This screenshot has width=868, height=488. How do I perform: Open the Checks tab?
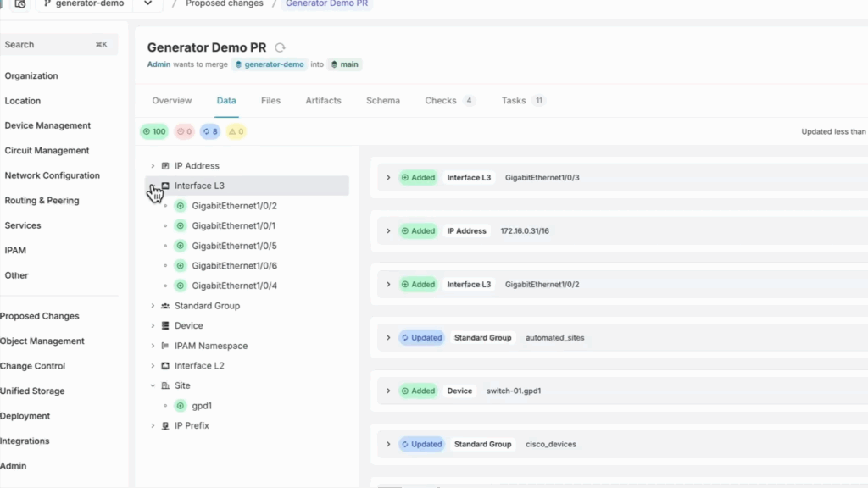(x=449, y=101)
